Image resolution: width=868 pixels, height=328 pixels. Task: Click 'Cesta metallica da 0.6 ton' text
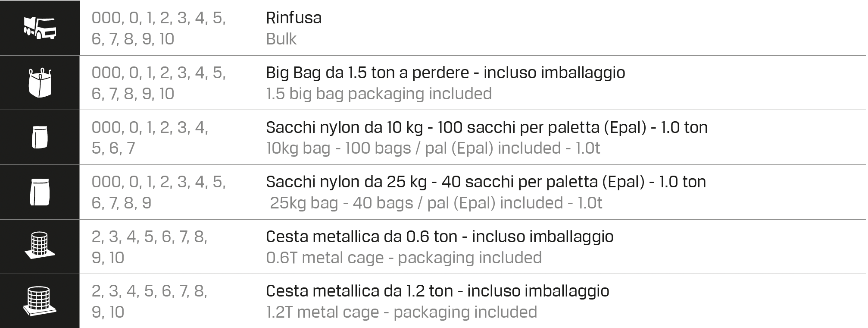(439, 237)
